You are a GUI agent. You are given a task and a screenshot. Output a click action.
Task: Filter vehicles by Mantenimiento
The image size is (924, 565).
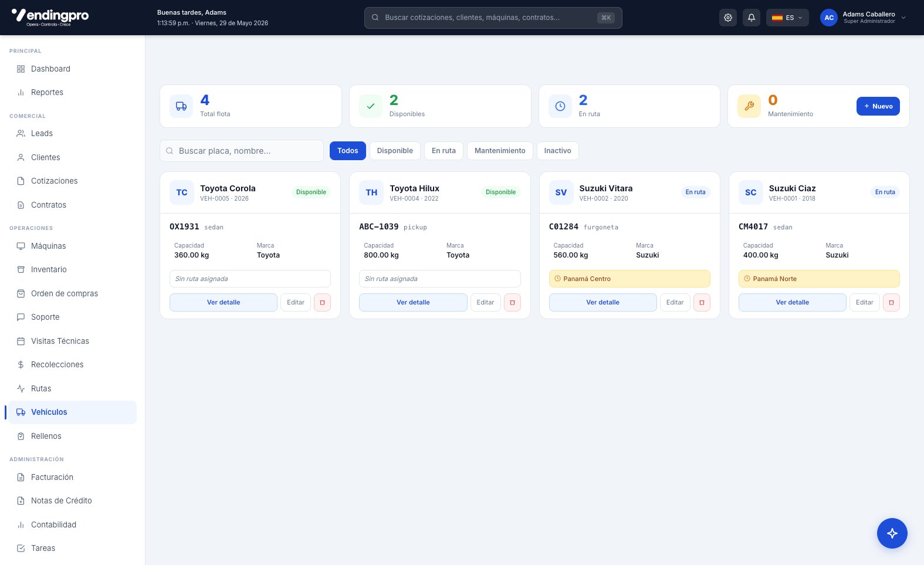click(x=500, y=151)
